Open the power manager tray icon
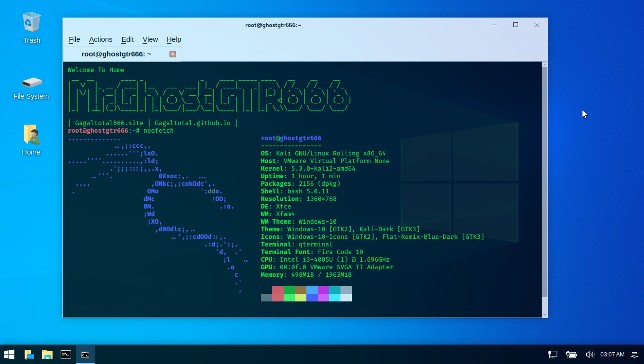This screenshot has width=644, height=364. pyautogui.click(x=571, y=355)
